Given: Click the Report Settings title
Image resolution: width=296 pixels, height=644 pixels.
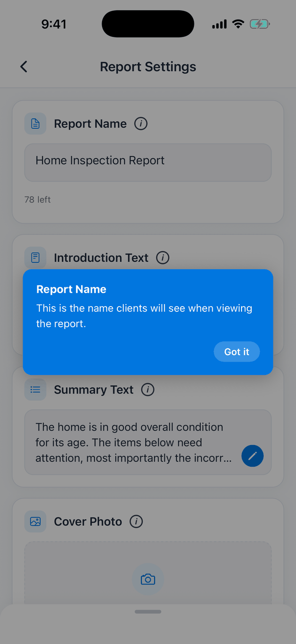Looking at the screenshot, I should click(x=148, y=67).
